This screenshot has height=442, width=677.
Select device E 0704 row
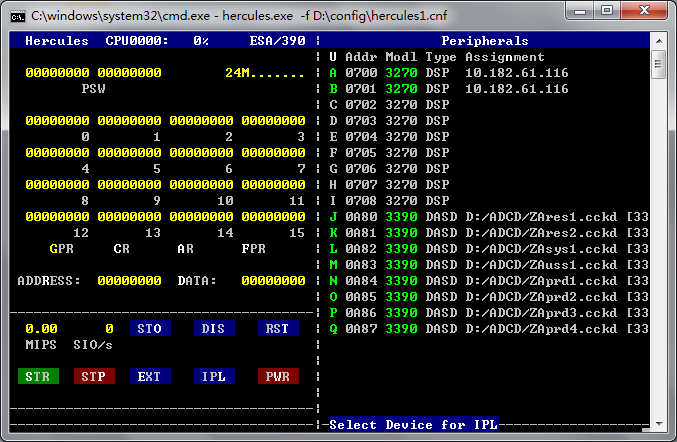coord(389,137)
